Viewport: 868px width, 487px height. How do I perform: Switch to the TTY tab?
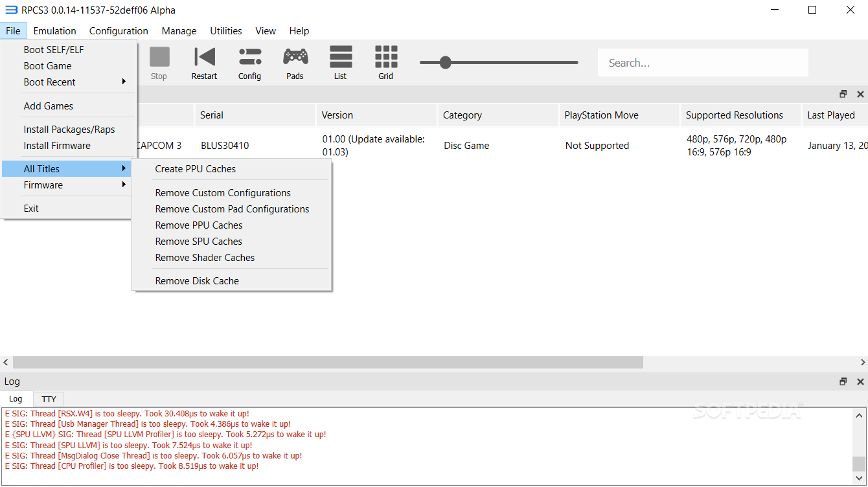[48, 398]
